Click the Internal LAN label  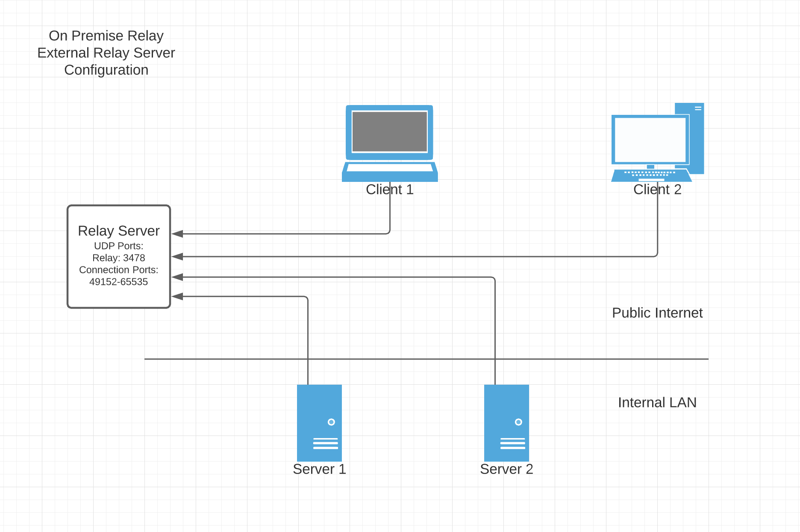tap(657, 402)
